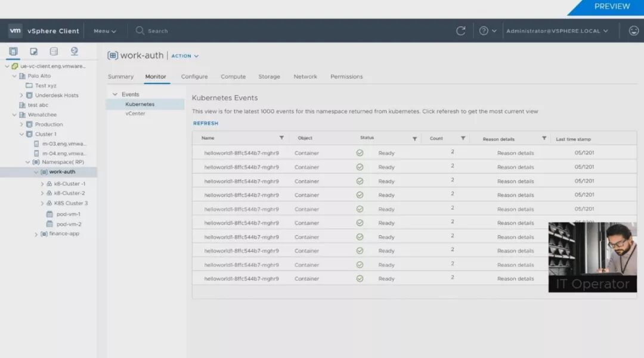The image size is (644, 358).
Task: Collapse the Wenatchee datacenter node
Action: coord(14,115)
